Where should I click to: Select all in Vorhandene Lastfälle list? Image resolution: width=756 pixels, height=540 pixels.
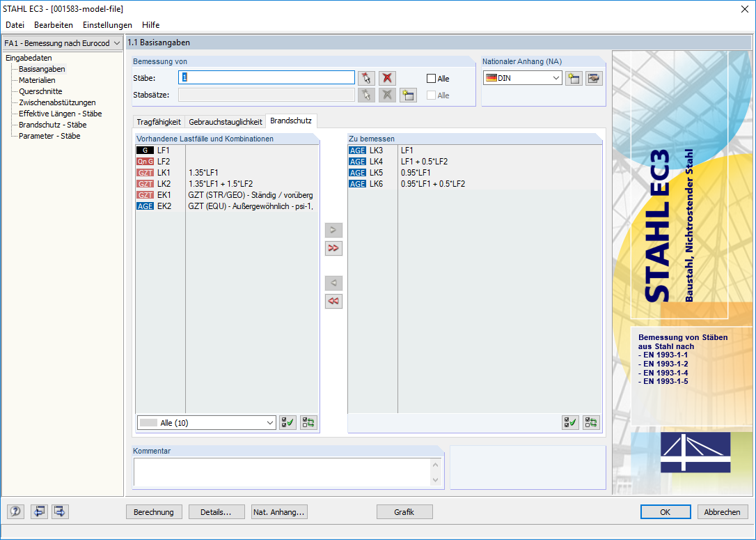tap(288, 423)
